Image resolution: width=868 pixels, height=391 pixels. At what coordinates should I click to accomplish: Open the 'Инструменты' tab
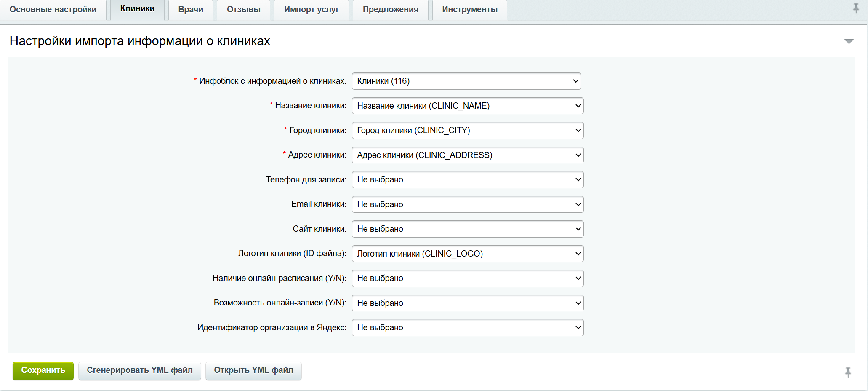(469, 10)
